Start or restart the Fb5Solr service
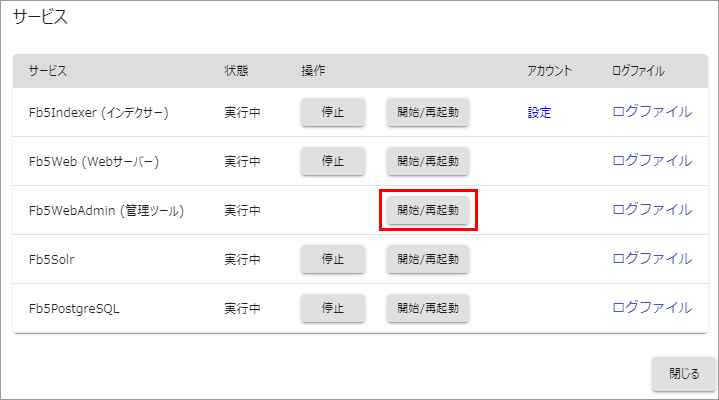Screen dimensions: 719x400 [428, 259]
